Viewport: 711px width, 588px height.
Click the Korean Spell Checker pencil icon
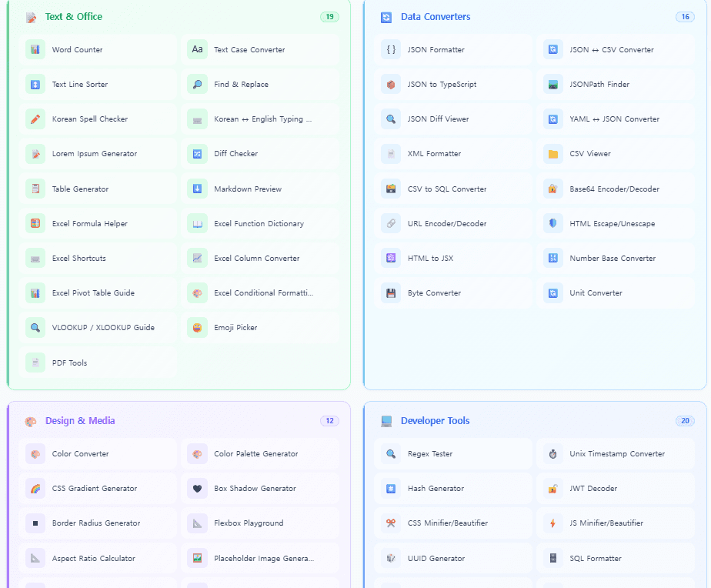(x=35, y=119)
